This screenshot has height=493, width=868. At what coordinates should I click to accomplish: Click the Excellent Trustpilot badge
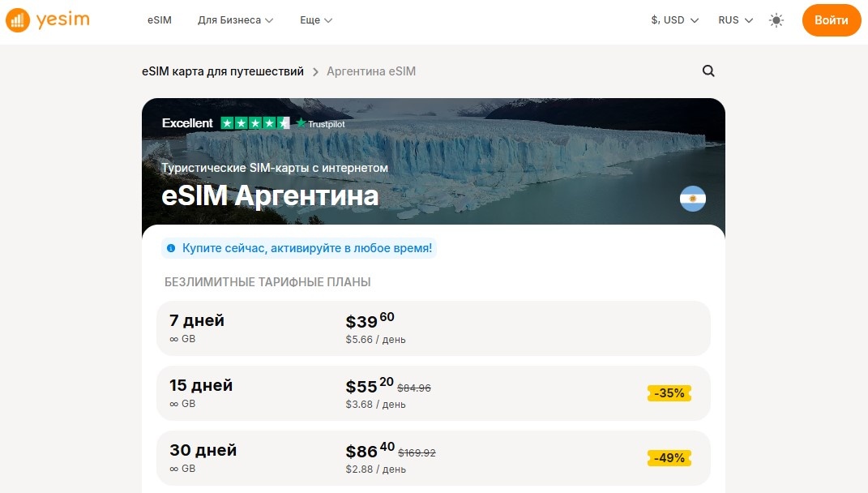(188, 122)
